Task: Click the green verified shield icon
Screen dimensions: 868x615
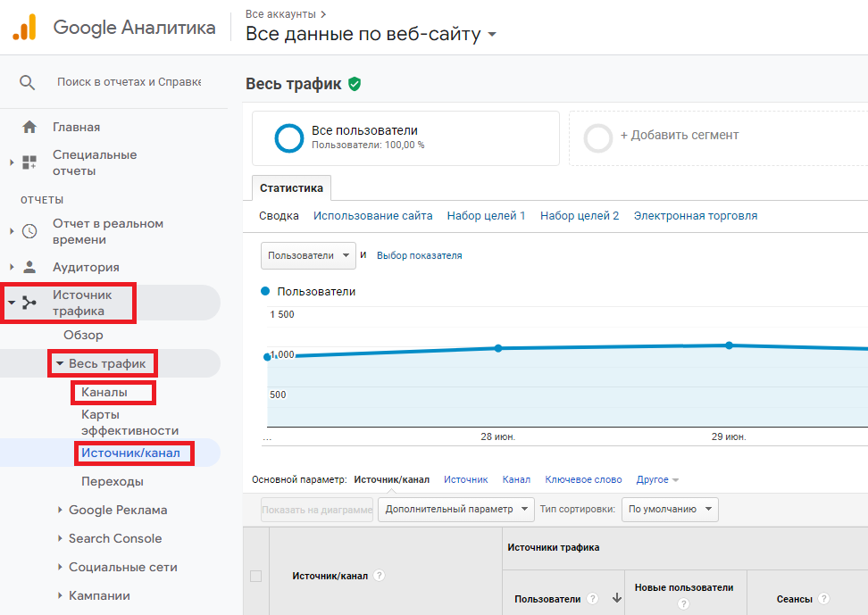Action: tap(355, 84)
